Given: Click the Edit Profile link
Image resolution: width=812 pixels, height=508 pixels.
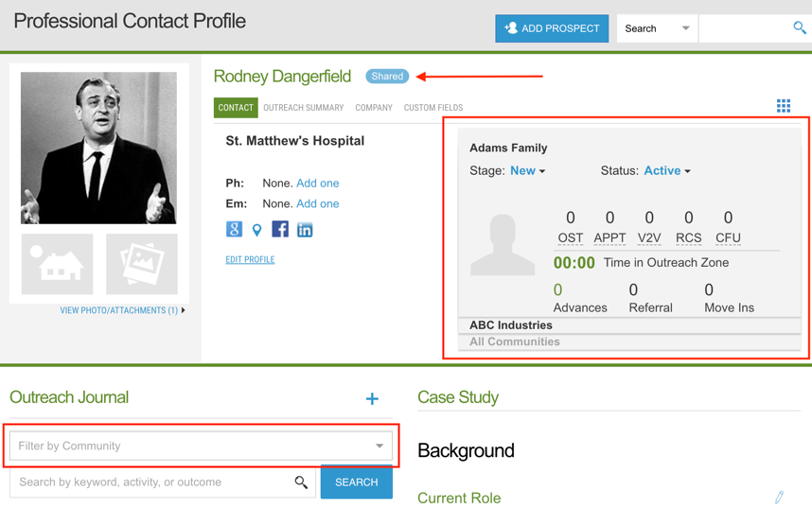Looking at the screenshot, I should (x=250, y=259).
